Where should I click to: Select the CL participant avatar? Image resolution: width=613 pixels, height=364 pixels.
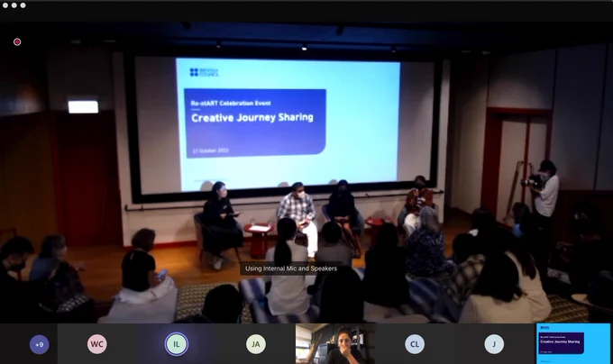tap(415, 344)
